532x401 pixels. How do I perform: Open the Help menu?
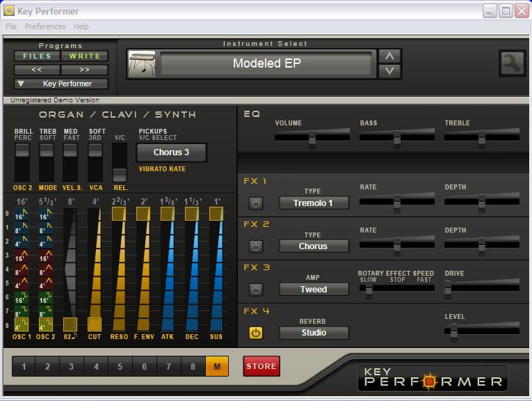point(81,26)
